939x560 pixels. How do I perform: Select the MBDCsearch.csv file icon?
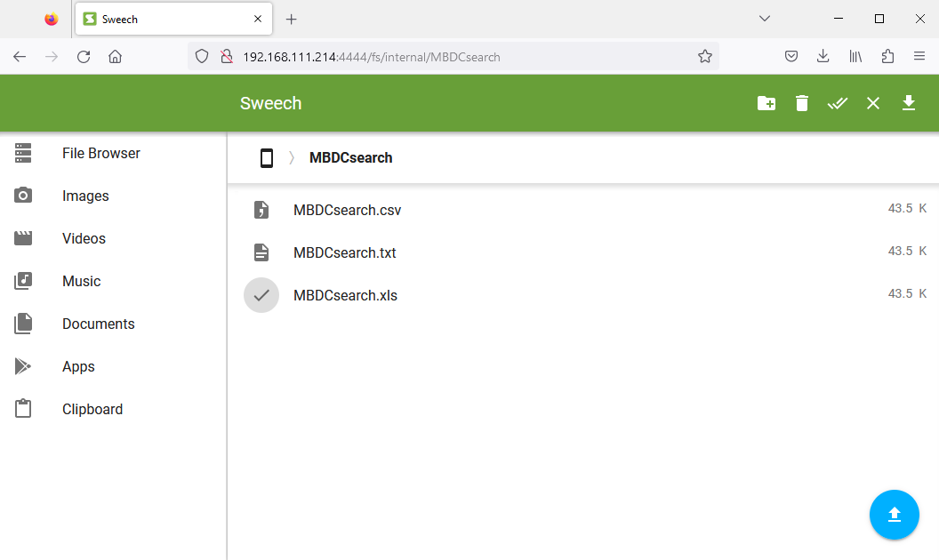click(261, 211)
